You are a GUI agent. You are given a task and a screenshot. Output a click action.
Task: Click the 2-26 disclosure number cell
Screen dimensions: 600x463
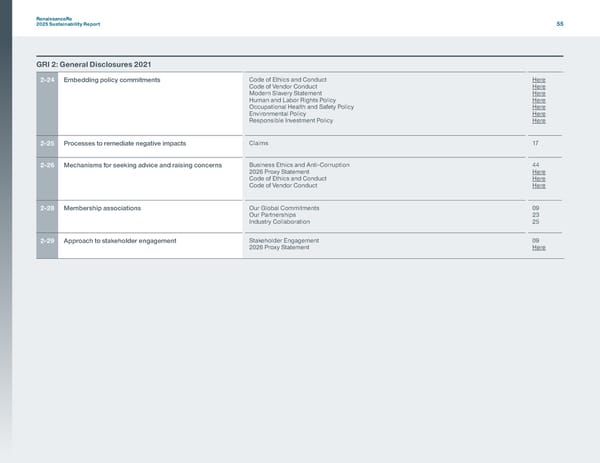point(47,179)
